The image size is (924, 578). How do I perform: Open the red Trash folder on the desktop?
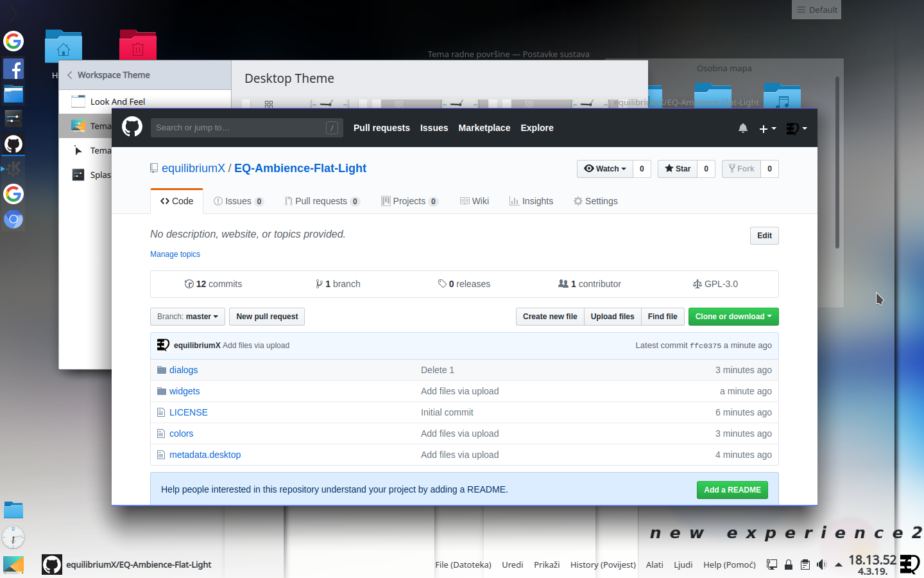(138, 46)
